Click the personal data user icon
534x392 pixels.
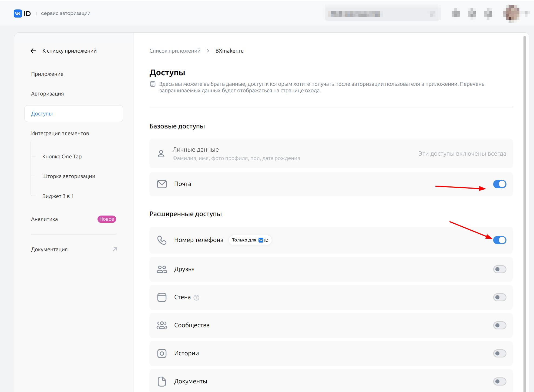[x=161, y=154]
